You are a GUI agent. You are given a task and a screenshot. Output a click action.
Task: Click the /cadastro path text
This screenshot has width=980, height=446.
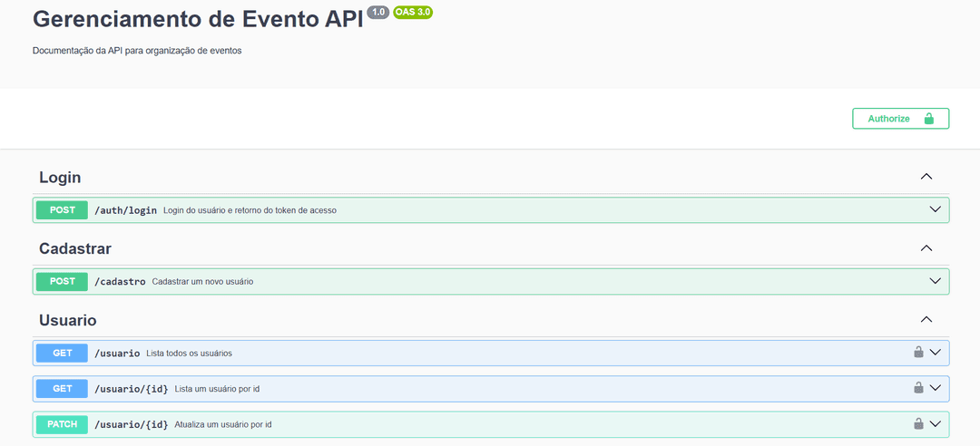click(120, 282)
